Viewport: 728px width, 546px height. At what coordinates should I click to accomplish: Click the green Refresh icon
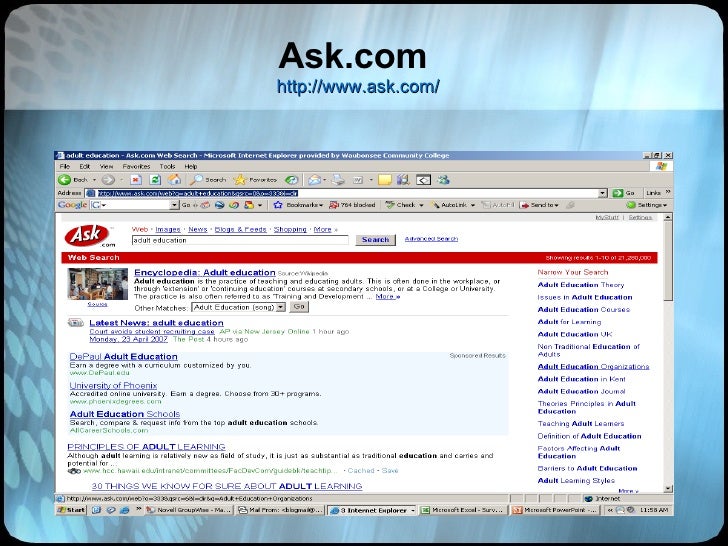point(155,180)
